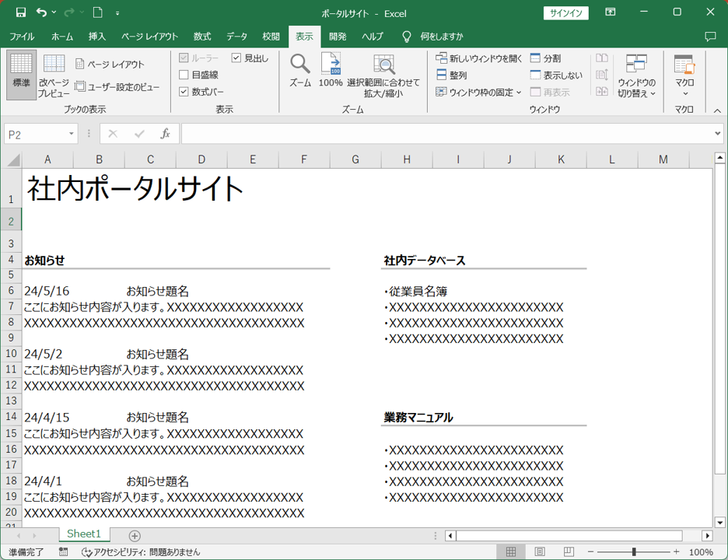Screen dimensions: 728x560
Task: Open the Home (ホーム) ribbon tab
Action: click(x=62, y=37)
